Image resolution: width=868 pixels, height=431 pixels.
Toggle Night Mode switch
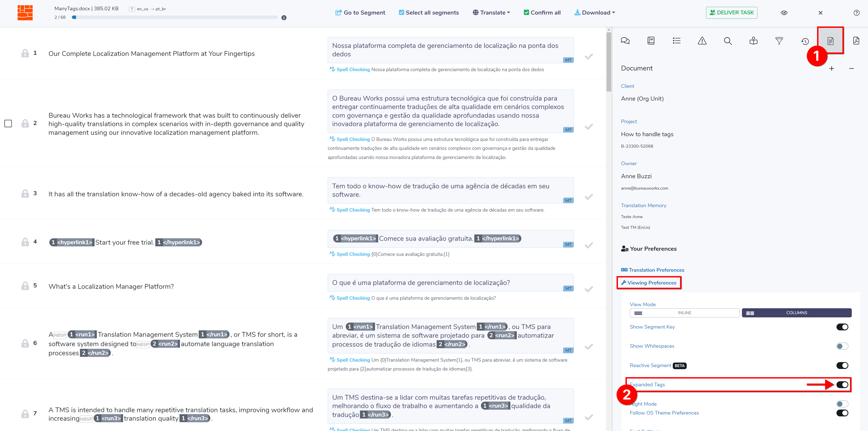coord(842,404)
